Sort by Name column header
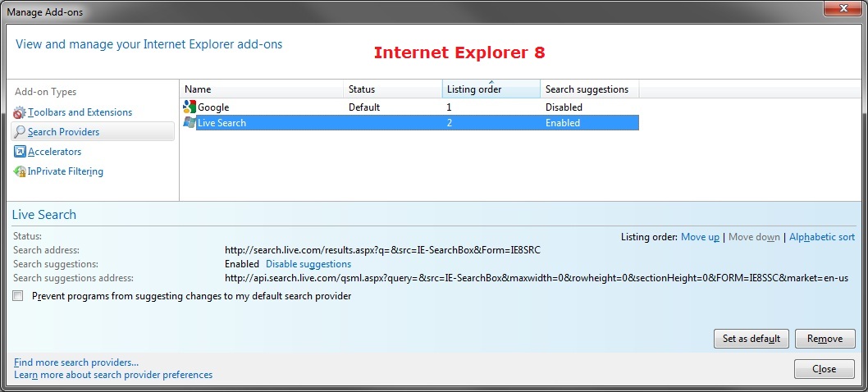The height and width of the screenshot is (392, 868). [x=261, y=89]
